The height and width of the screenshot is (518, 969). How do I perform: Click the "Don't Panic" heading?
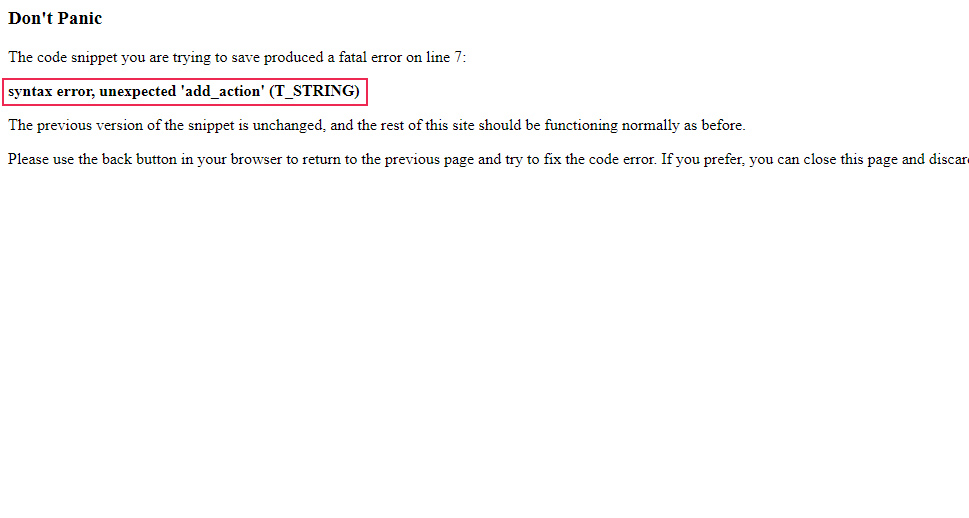pyautogui.click(x=55, y=19)
